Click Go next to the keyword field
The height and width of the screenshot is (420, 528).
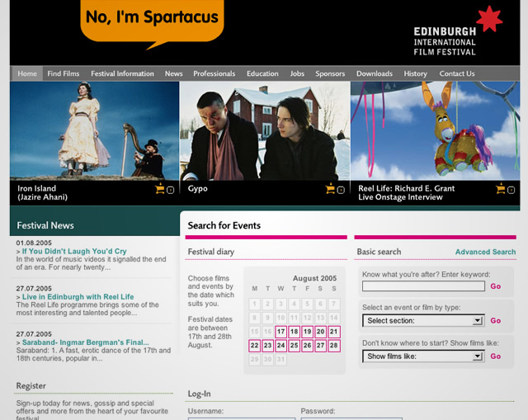coord(495,286)
